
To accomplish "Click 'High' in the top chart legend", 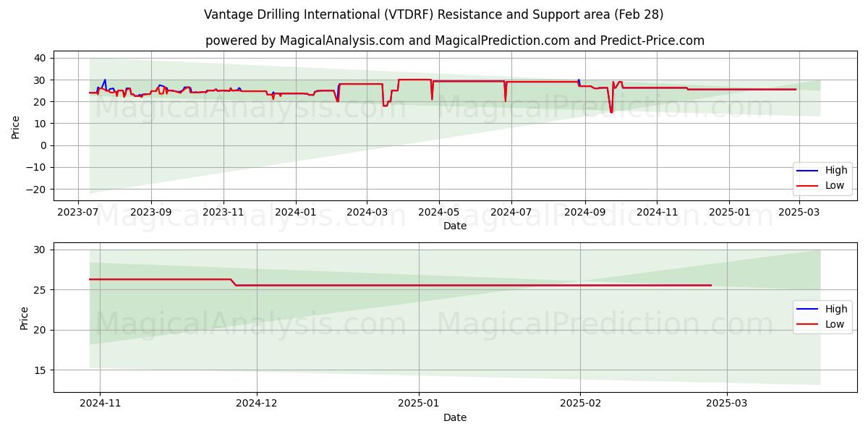I will pyautogui.click(x=836, y=171).
